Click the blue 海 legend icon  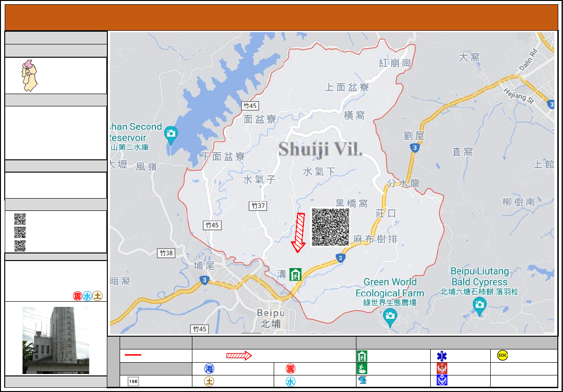pyautogui.click(x=209, y=369)
